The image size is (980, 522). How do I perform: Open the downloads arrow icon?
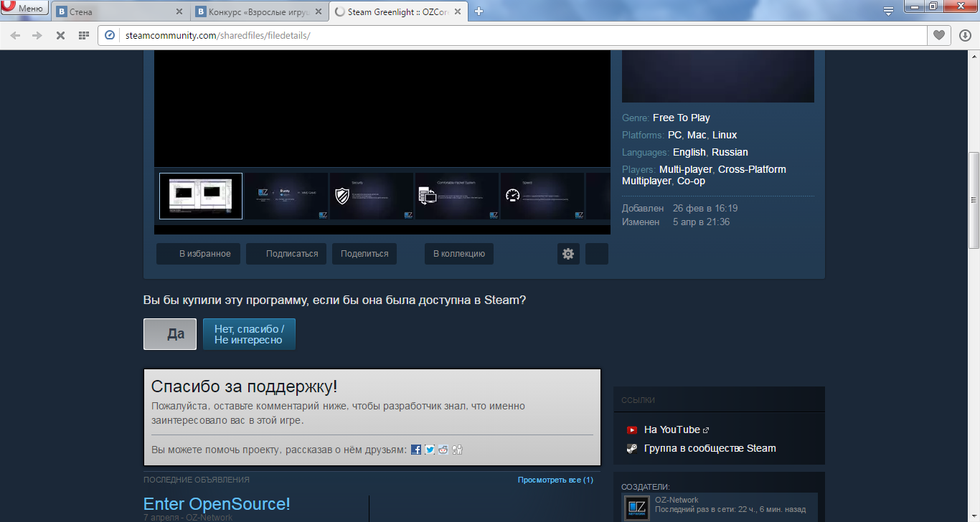pos(965,35)
